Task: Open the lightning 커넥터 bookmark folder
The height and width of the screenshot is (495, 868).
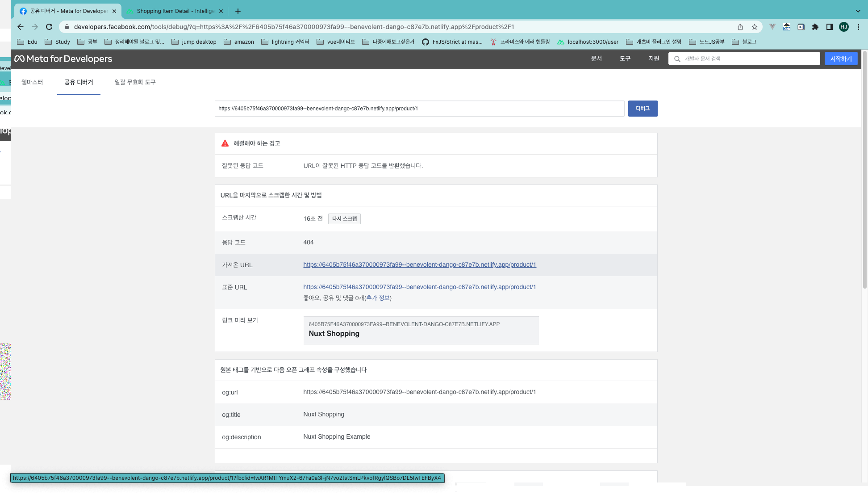Action: (x=285, y=42)
